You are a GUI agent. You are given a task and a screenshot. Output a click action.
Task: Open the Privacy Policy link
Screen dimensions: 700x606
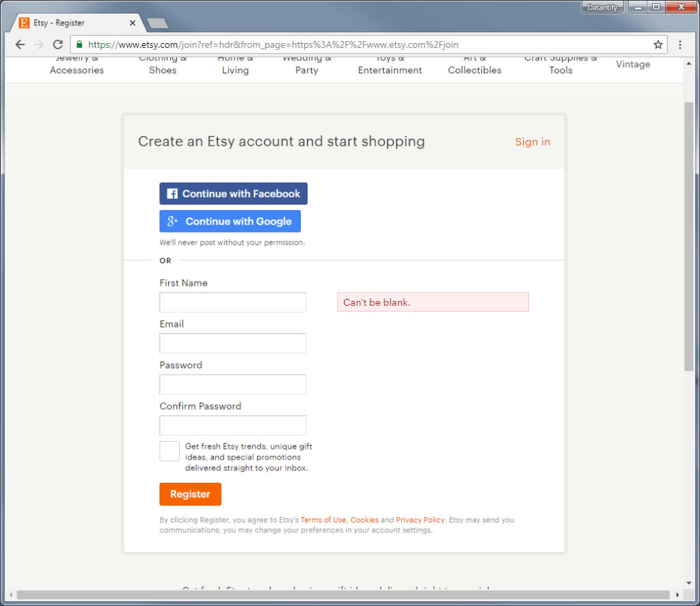pos(420,520)
